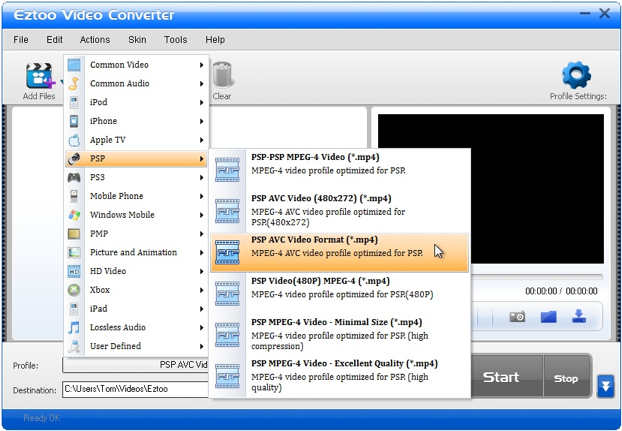Click PSP AVC Video (480x272) profile icon
The height and width of the screenshot is (431, 622).
point(227,211)
